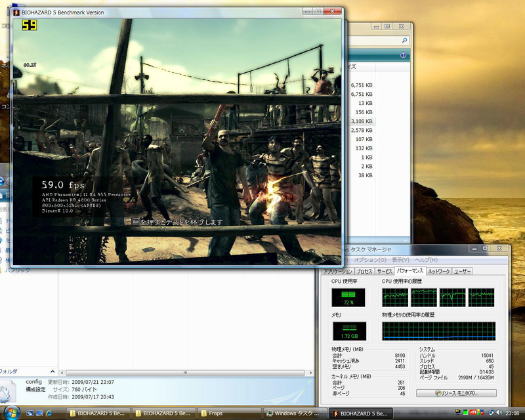Image resolution: width=525 pixels, height=420 pixels.
Task: Collapse the フォルダ pane chevron
Action: (x=52, y=371)
